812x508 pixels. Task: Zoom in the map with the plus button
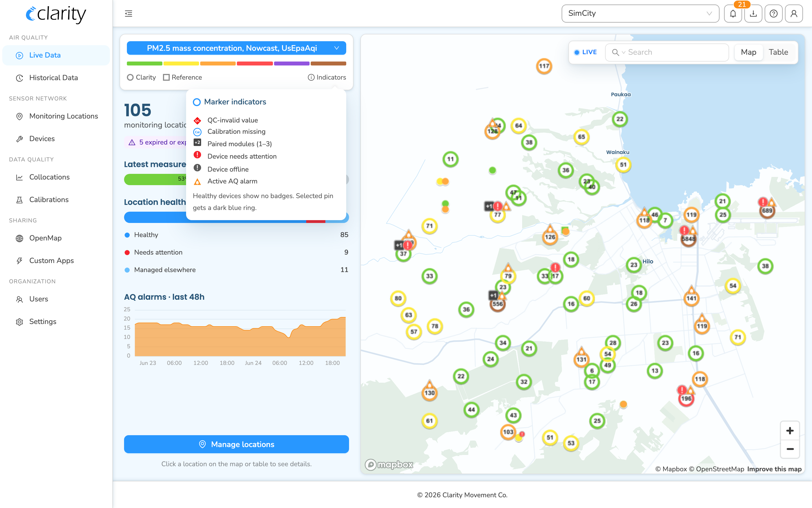tap(790, 431)
